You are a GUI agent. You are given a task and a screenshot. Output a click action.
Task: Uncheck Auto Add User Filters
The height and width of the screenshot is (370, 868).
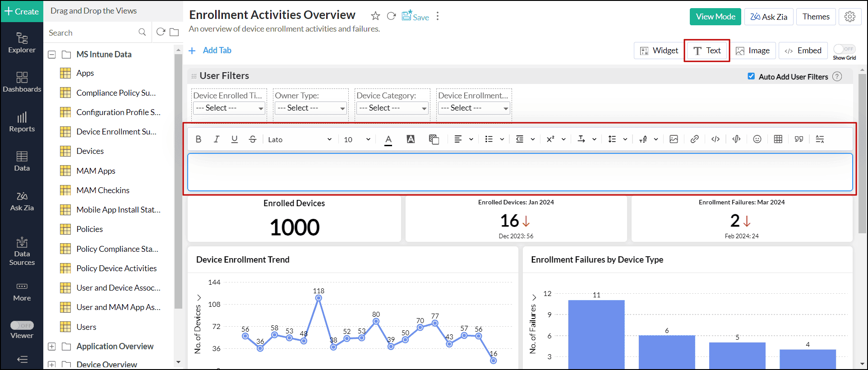coord(751,76)
